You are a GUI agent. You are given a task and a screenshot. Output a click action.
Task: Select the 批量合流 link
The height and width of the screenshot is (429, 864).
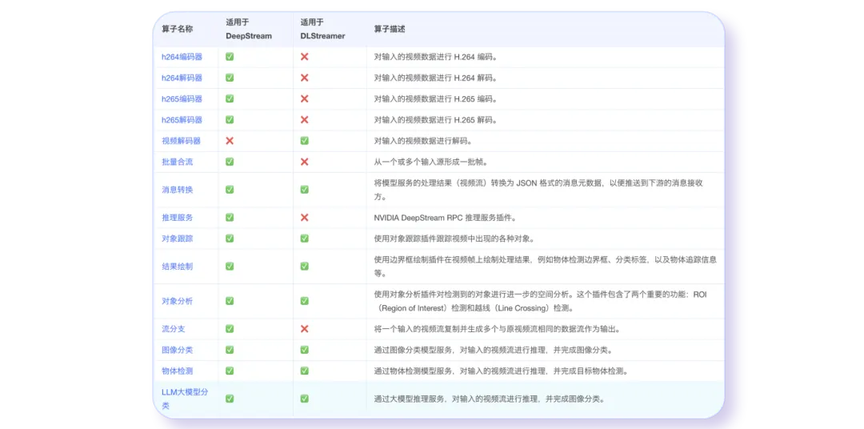pyautogui.click(x=177, y=161)
